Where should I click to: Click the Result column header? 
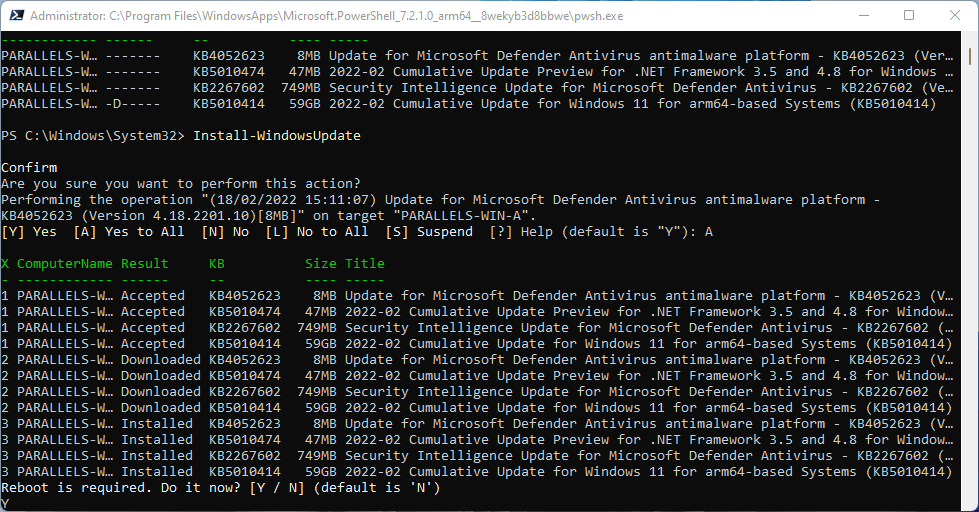pyautogui.click(x=144, y=263)
